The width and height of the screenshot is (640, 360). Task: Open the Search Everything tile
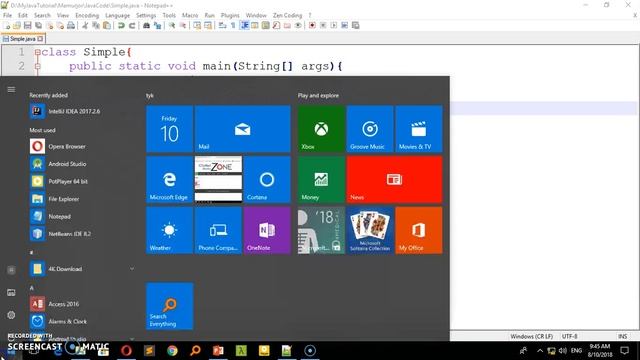[169, 306]
